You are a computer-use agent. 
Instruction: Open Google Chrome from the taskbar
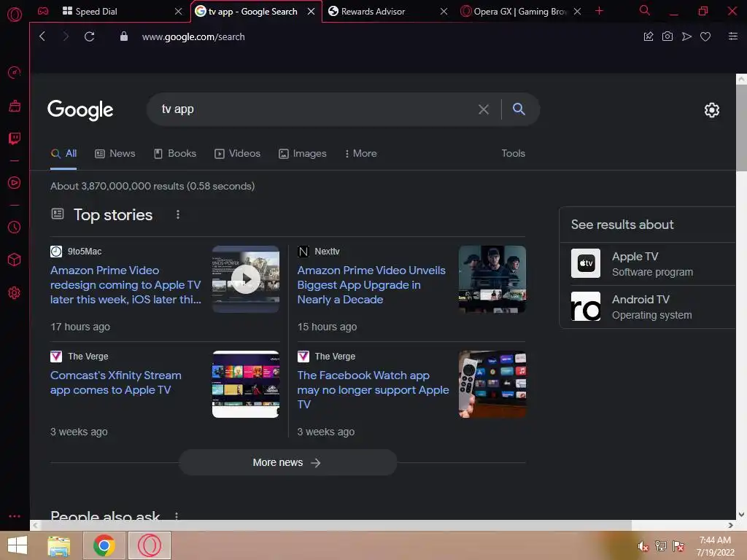point(104,545)
